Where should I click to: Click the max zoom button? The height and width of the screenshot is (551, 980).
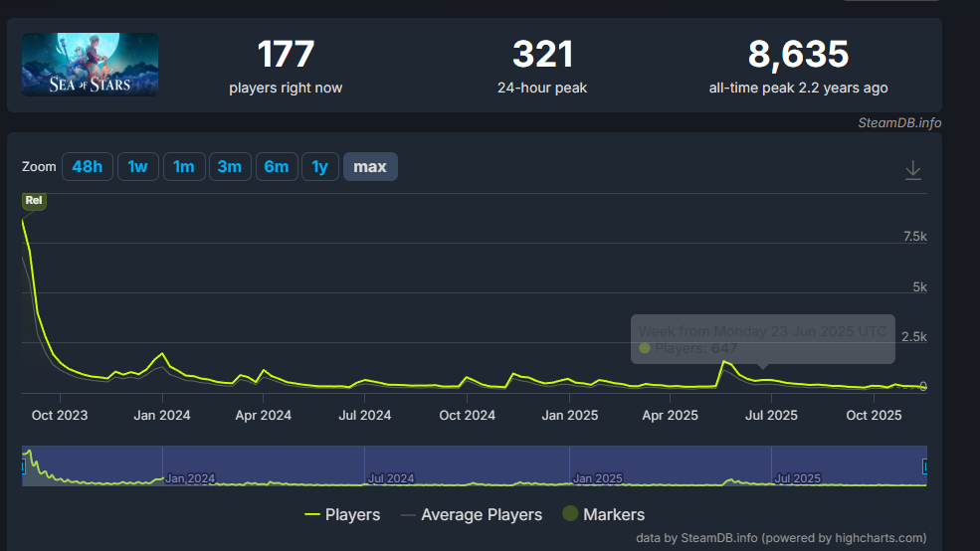pyautogui.click(x=370, y=166)
